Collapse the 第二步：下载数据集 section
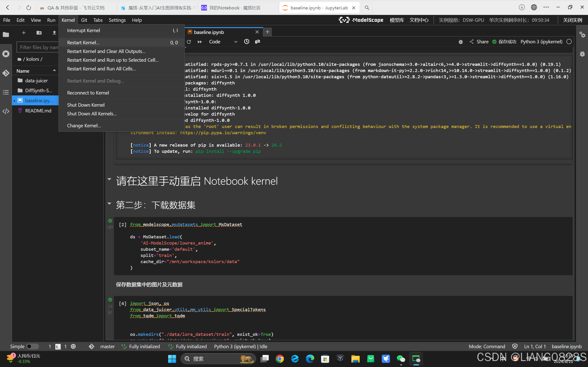The height and width of the screenshot is (367, 588). 110,204
